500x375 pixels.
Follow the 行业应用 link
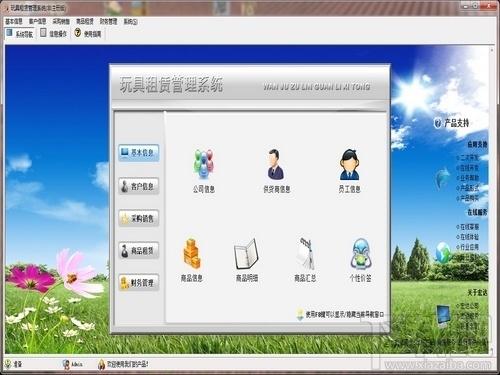tap(468, 247)
